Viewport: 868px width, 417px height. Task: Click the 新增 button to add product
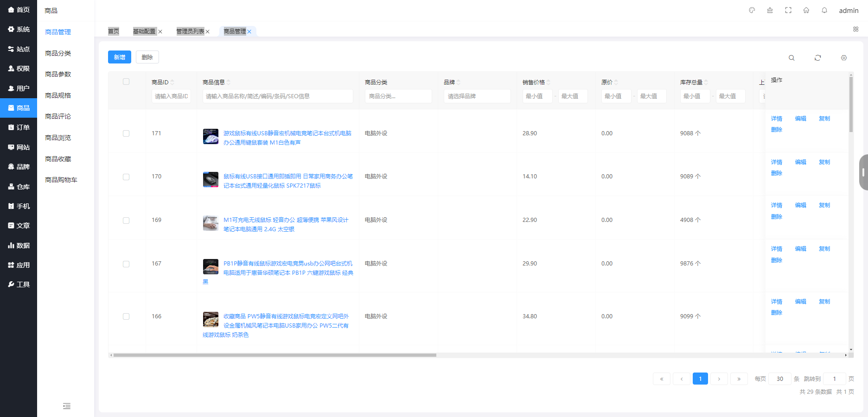pyautogui.click(x=119, y=57)
